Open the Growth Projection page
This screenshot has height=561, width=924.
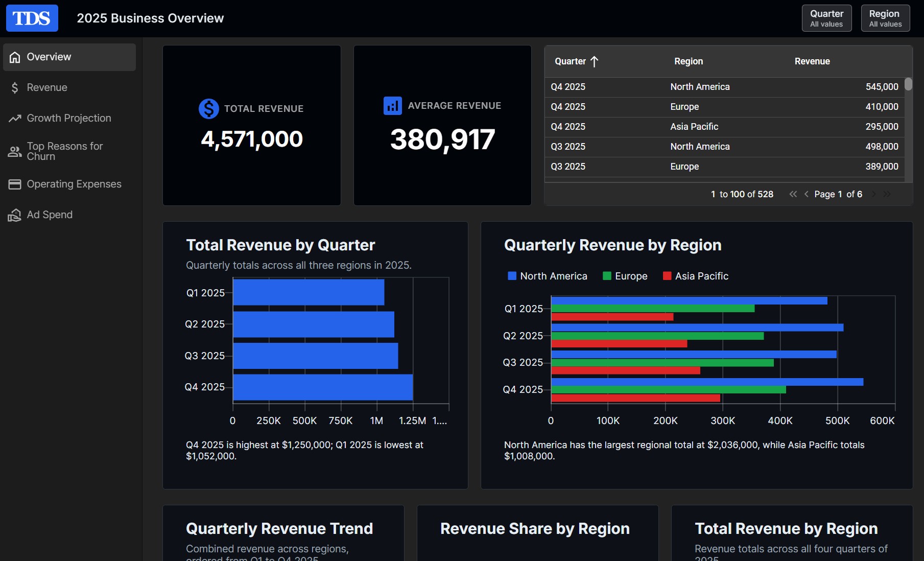click(69, 119)
